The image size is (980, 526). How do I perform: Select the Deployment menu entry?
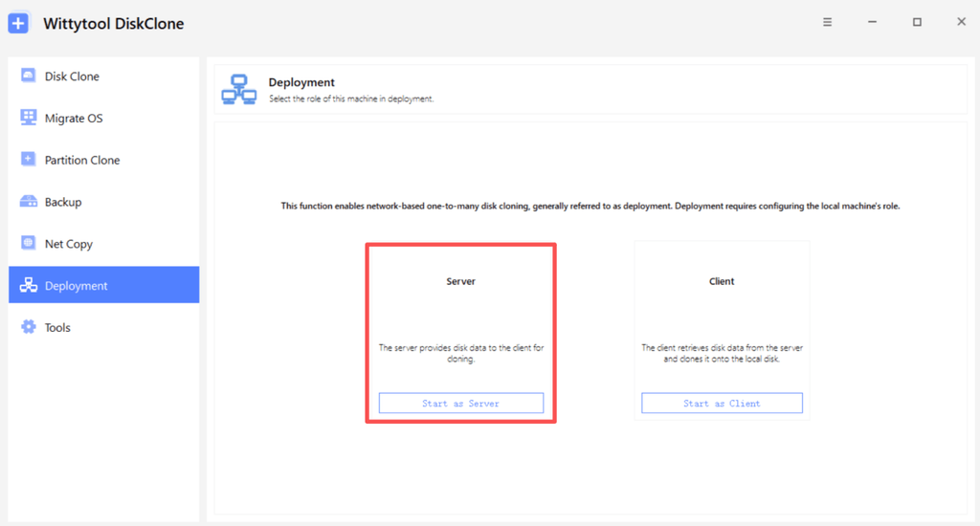tap(103, 285)
